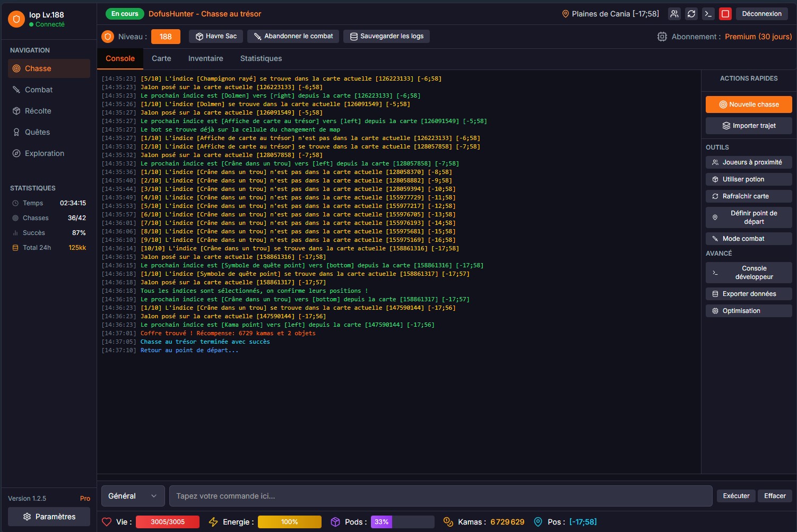Switch to the Carte tab
The width and height of the screenshot is (797, 532).
tap(161, 58)
